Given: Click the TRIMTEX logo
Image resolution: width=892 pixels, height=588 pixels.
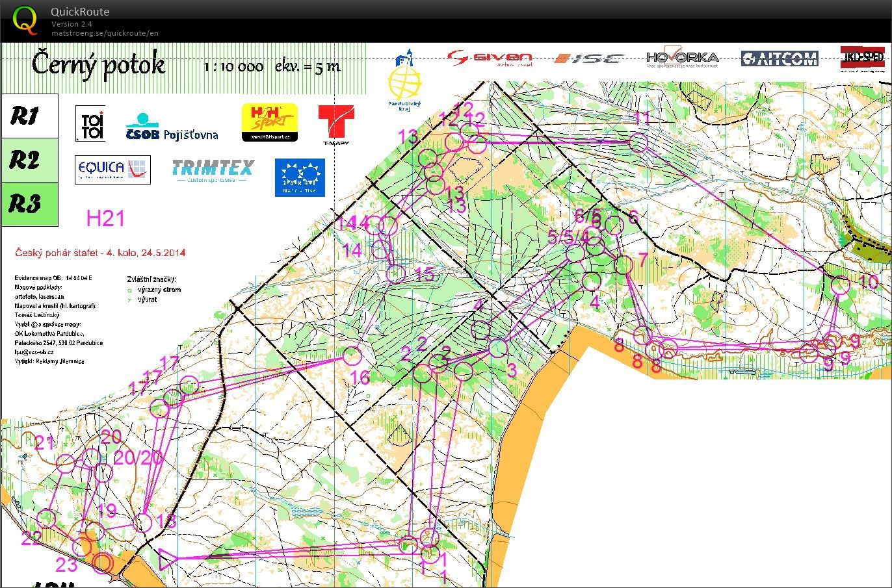Looking at the screenshot, I should point(213,172).
